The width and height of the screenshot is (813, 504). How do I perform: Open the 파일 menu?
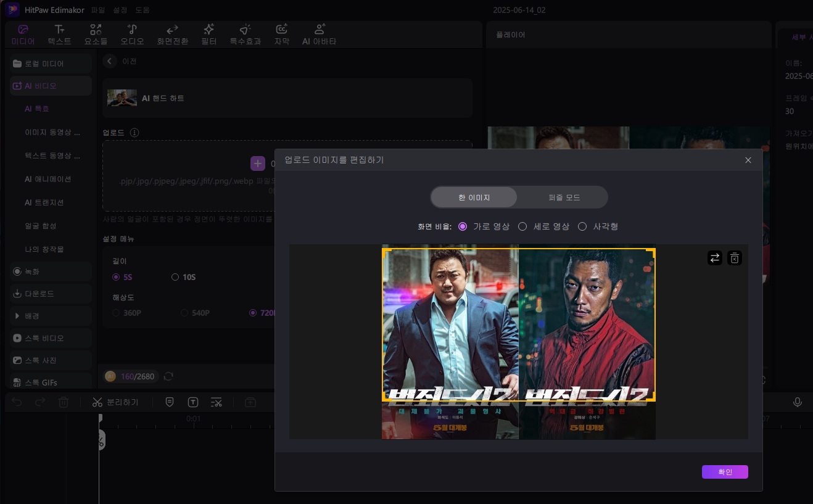(x=98, y=10)
